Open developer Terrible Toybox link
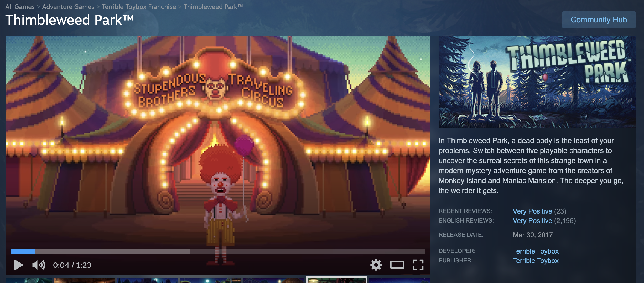The image size is (644, 283). [x=536, y=251]
